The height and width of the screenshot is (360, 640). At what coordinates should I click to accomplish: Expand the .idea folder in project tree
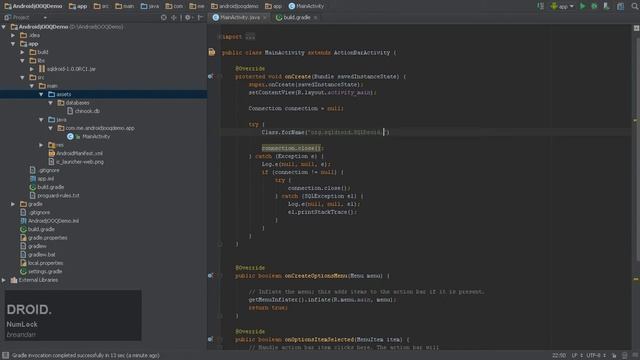[x=13, y=36]
